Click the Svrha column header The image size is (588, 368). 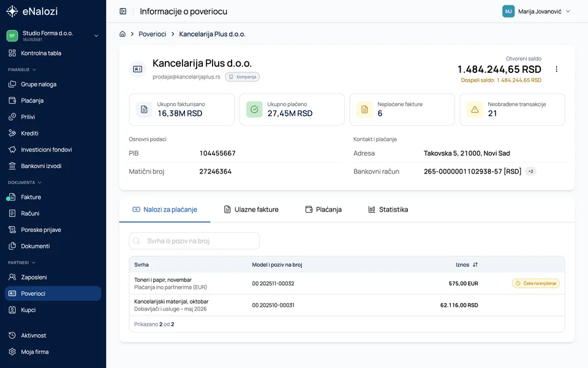click(x=141, y=265)
